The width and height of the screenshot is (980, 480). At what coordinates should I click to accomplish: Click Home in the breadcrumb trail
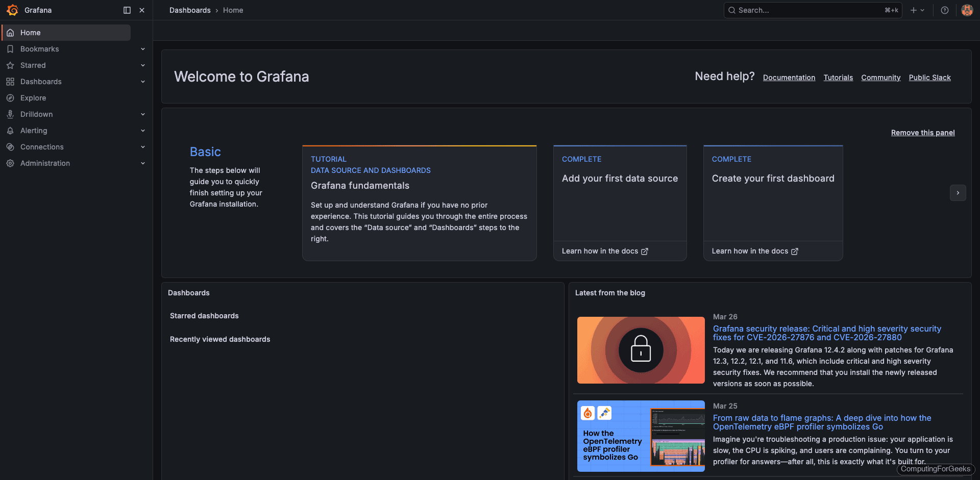pyautogui.click(x=233, y=10)
